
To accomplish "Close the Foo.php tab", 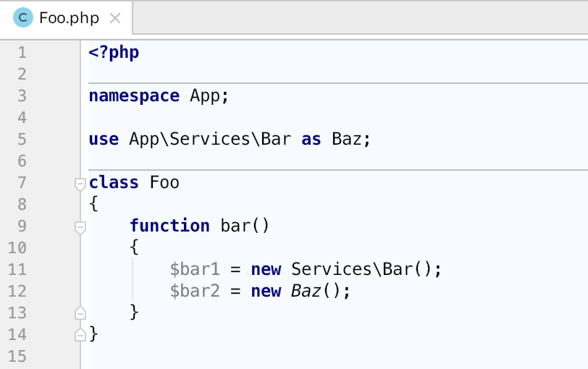I will 115,18.
